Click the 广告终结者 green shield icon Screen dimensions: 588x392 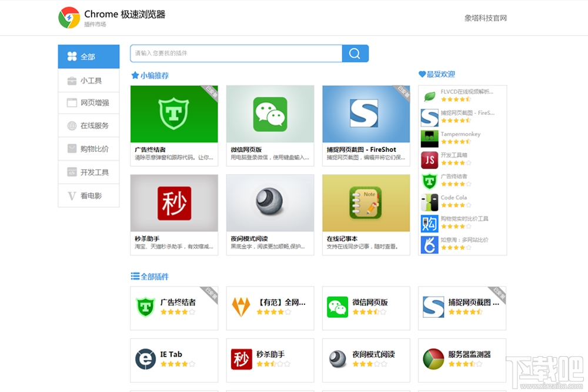[x=174, y=113]
